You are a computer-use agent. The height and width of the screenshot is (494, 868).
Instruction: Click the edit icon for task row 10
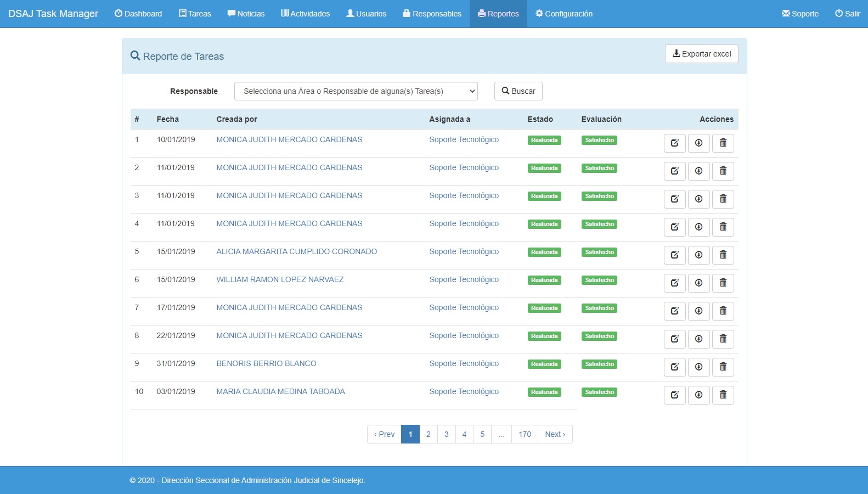click(674, 395)
